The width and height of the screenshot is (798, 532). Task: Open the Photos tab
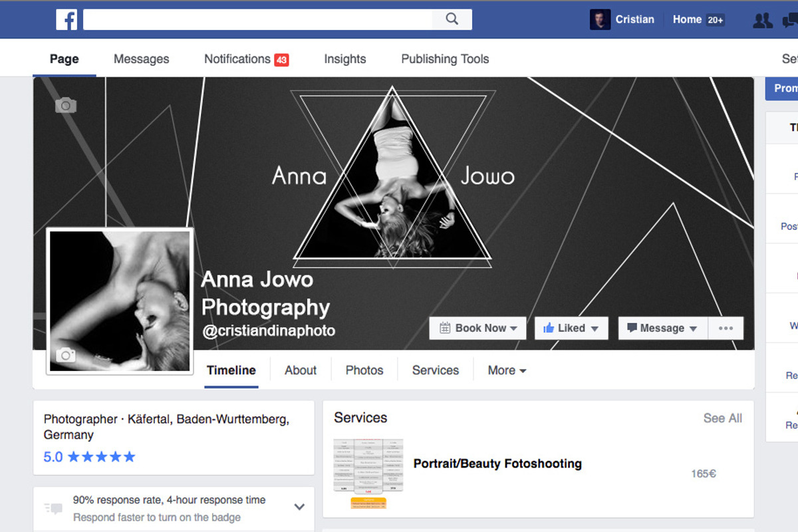tap(364, 370)
